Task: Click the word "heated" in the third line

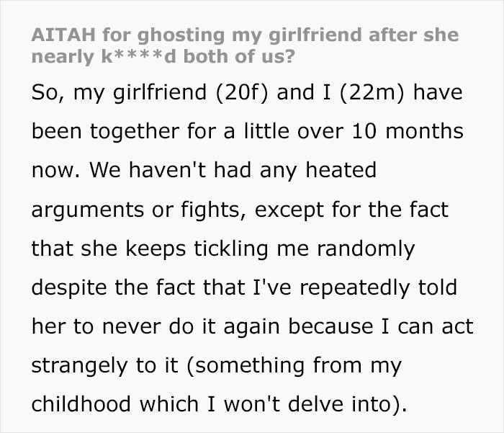Action: tap(341, 170)
